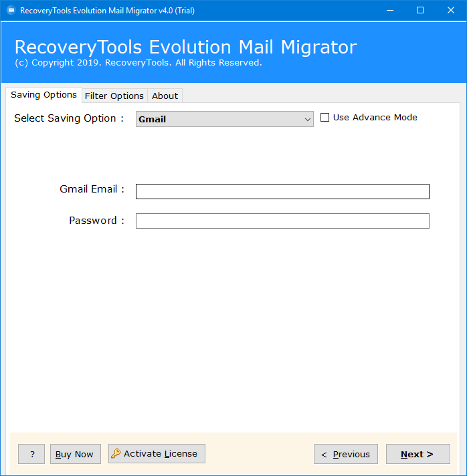The image size is (467, 476).
Task: Click the RecoveryTools Evolution Mail Migrator heading
Action: 185,47
